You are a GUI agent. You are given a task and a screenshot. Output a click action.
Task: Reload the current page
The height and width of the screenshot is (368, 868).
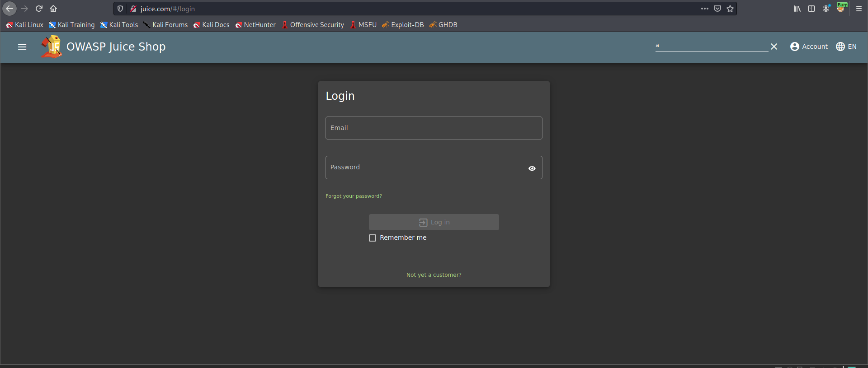[x=39, y=9]
